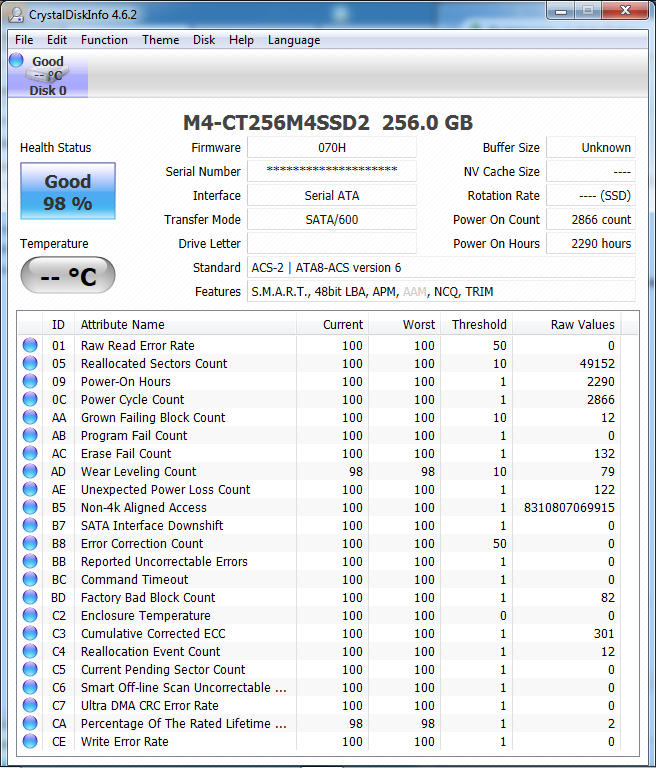This screenshot has height=768, width=656.
Task: Click the Power On Hours value 2290 hours
Action: tap(591, 243)
